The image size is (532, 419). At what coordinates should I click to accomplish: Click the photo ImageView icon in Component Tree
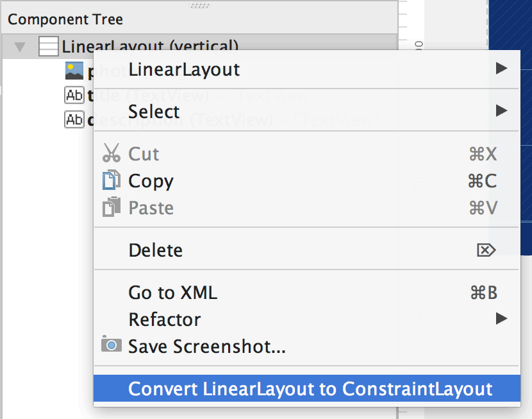coord(74,70)
